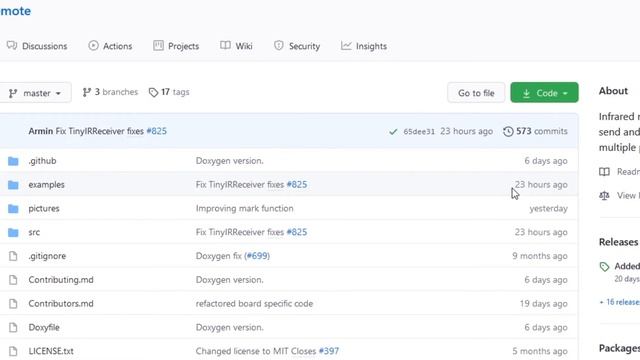The width and height of the screenshot is (640, 360).
Task: Click the repository name link at top
Action: coord(16,11)
